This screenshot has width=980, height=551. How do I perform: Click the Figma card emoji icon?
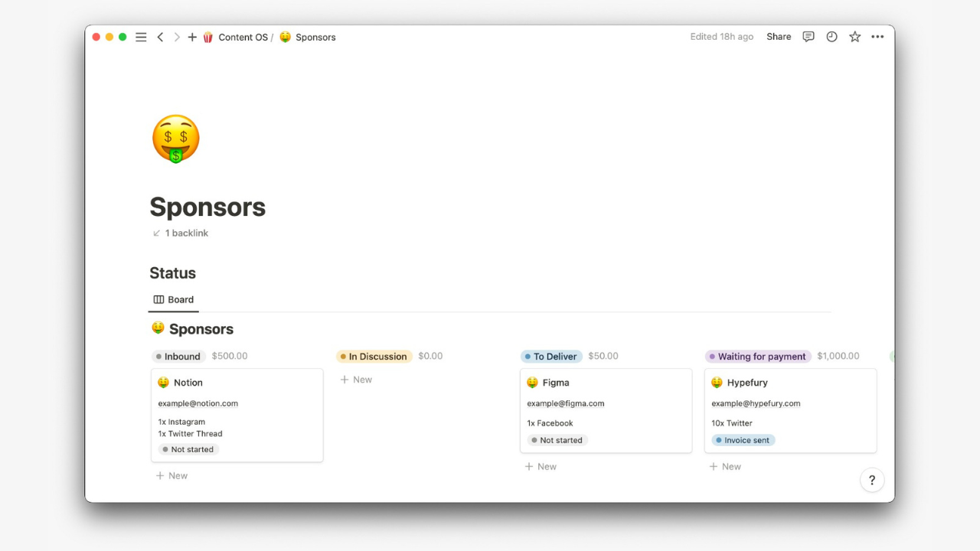[532, 383]
